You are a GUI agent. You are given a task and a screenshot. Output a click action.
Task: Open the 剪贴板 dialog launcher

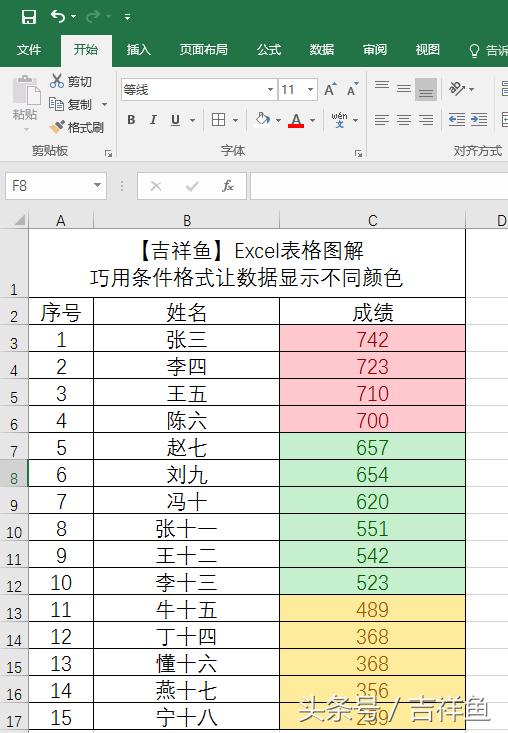pyautogui.click(x=108, y=153)
